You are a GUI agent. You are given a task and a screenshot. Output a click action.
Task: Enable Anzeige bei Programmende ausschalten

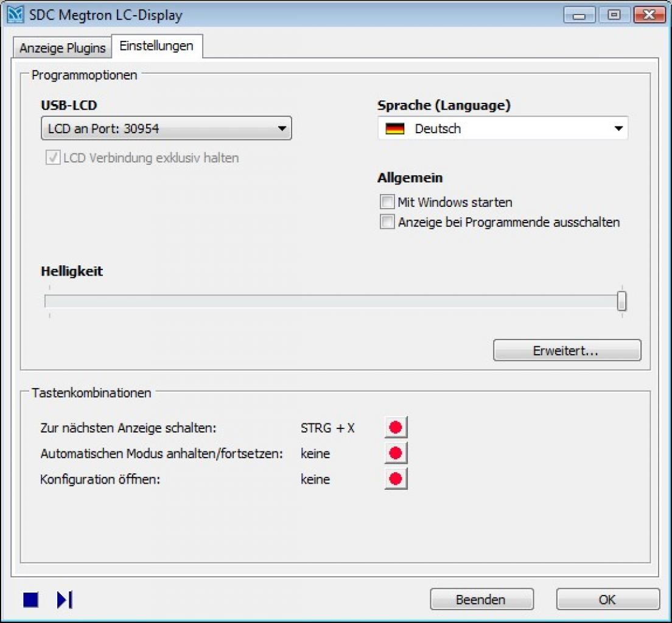387,222
